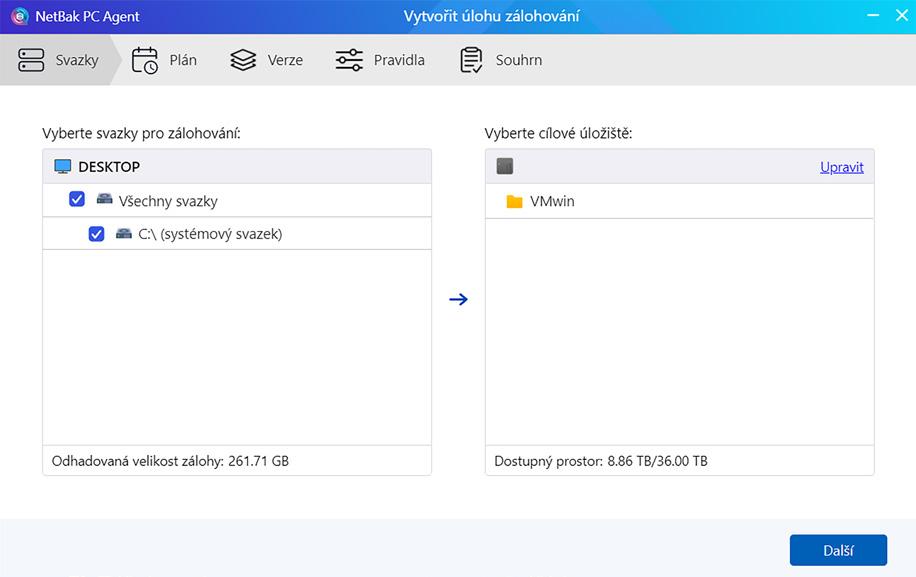Click the drive icon beside C:\ volume
The height and width of the screenshot is (577, 916).
[124, 234]
